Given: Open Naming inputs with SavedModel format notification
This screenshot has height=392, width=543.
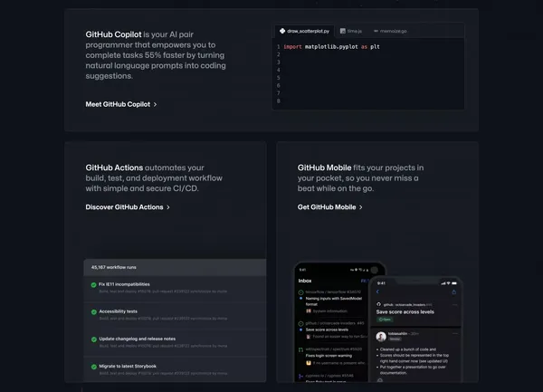Looking at the screenshot, I should [x=333, y=301].
